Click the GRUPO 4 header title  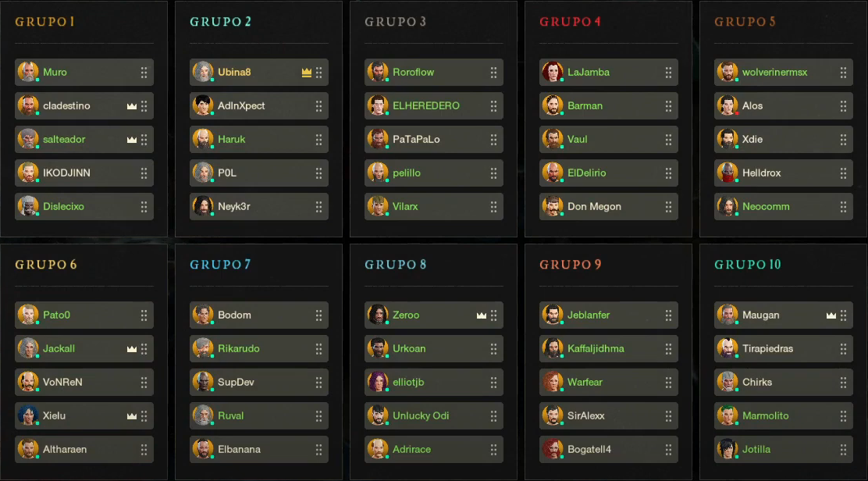tap(570, 22)
